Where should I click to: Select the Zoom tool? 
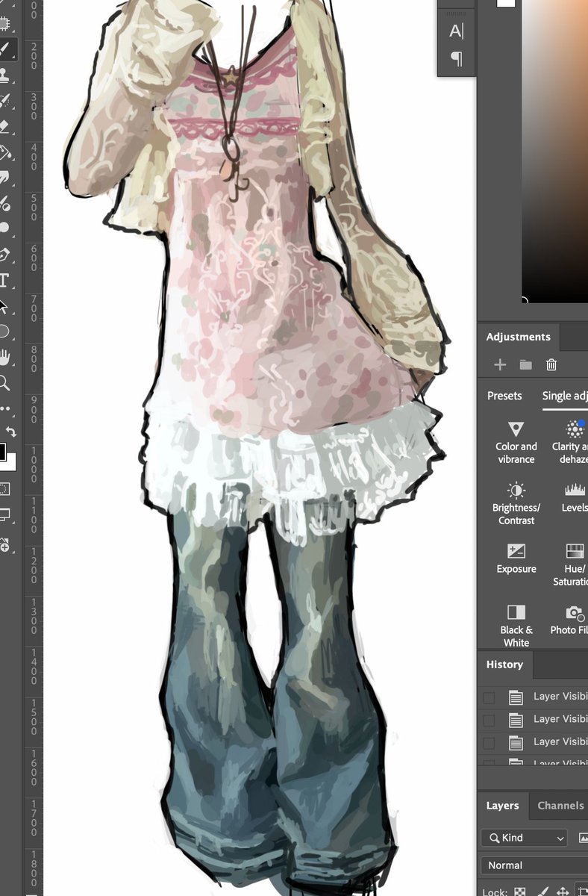click(x=4, y=383)
